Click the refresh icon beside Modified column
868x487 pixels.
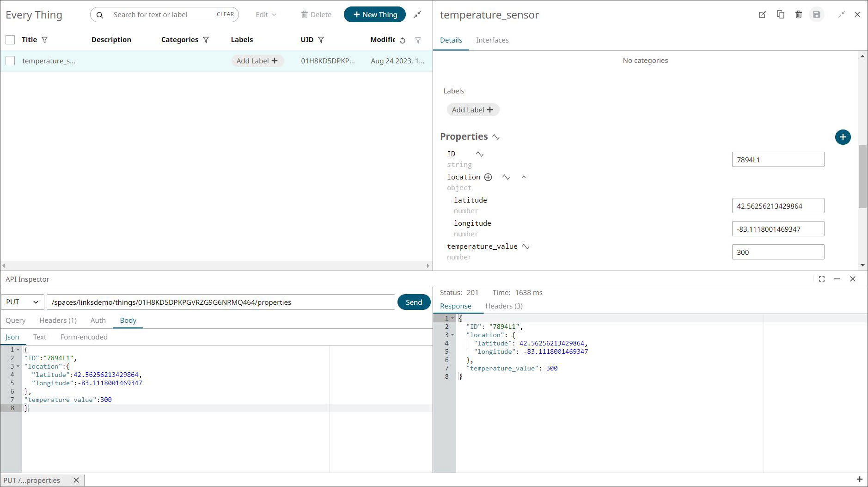pyautogui.click(x=403, y=40)
